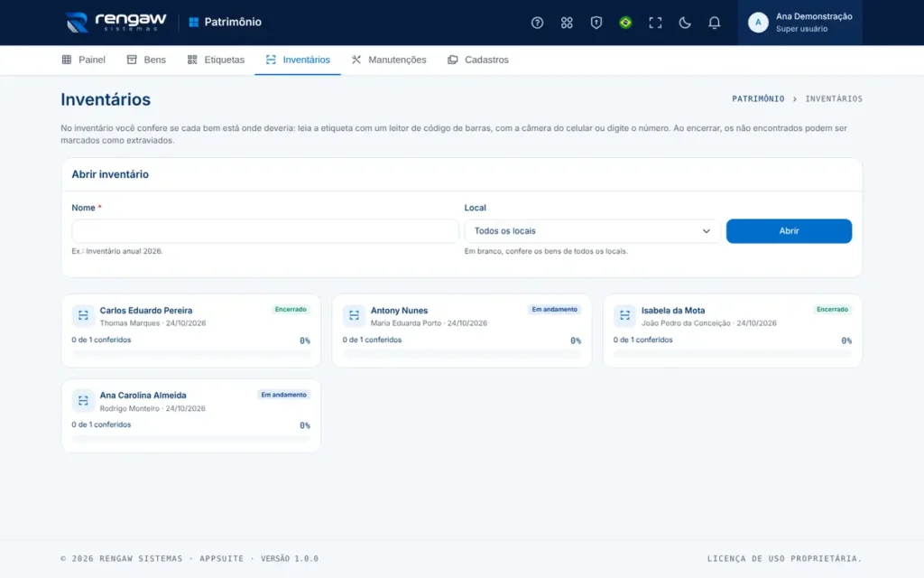
Task: Open the help question mark icon
Action: [x=537, y=23]
